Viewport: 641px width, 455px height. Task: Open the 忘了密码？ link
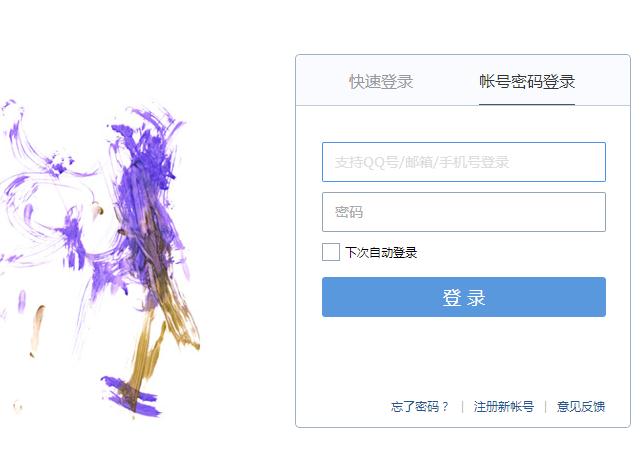point(420,406)
